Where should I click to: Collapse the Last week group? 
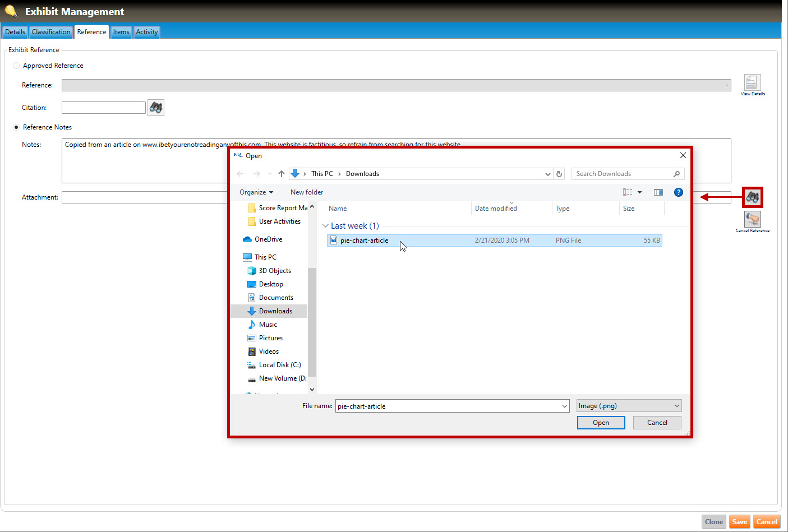coord(325,226)
